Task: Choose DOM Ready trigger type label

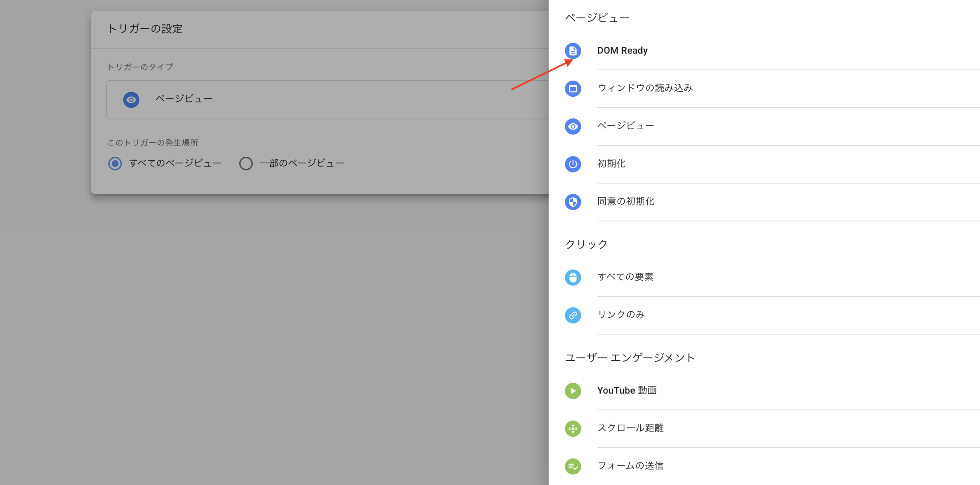Action: pos(622,50)
